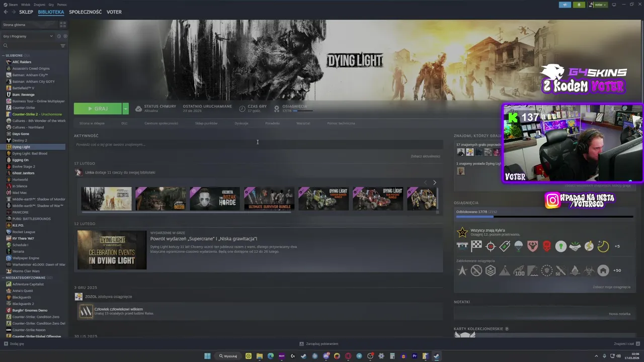The image size is (644, 362).
Task: Open the Gry i Programy dropdown
Action: click(x=28, y=36)
